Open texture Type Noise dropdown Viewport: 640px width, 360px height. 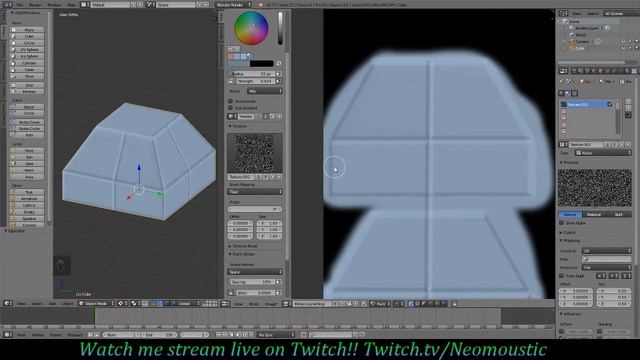pos(603,153)
